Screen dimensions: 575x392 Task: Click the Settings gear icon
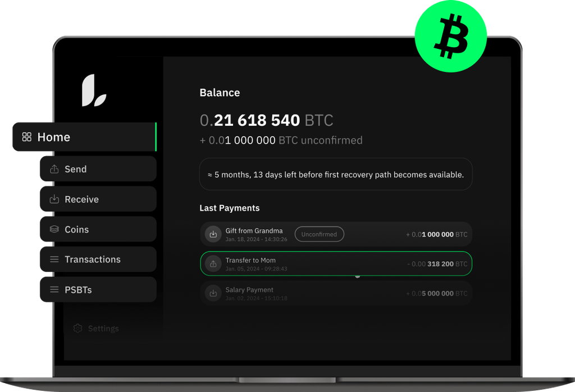[x=77, y=328]
